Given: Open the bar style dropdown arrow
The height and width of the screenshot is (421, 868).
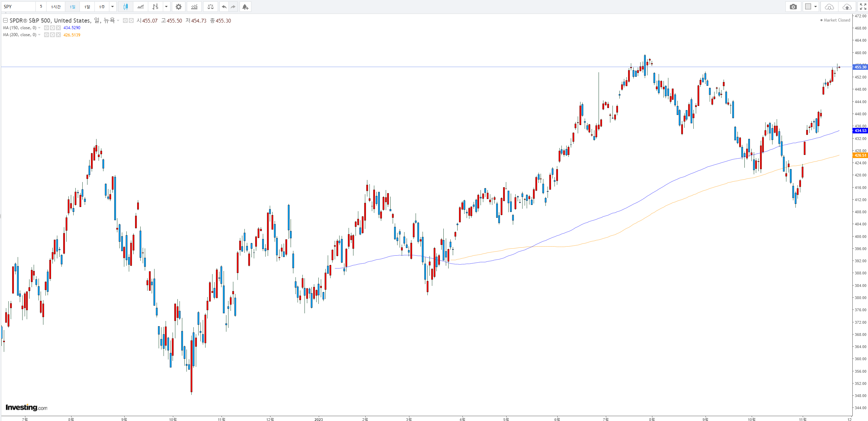Looking at the screenshot, I should pos(166,7).
